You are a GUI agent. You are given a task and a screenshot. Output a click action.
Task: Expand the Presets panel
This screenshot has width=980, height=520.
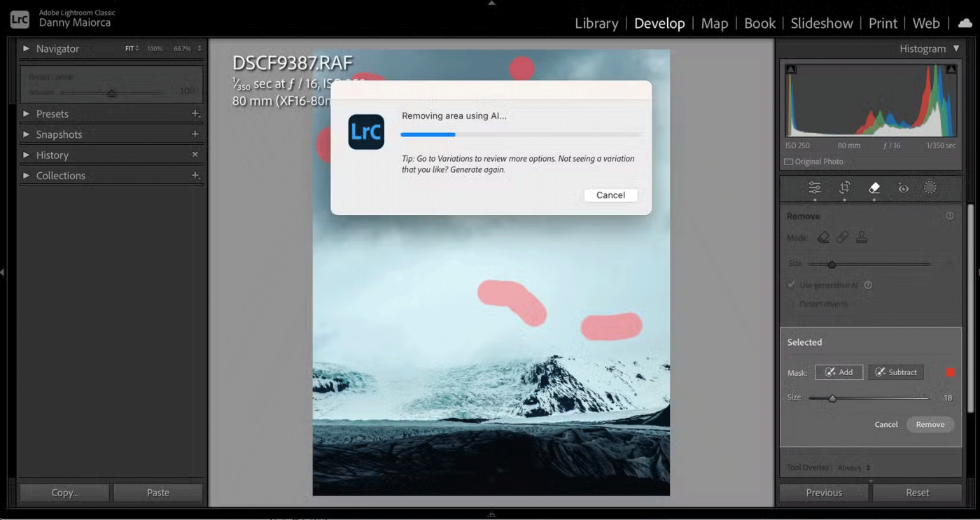26,113
